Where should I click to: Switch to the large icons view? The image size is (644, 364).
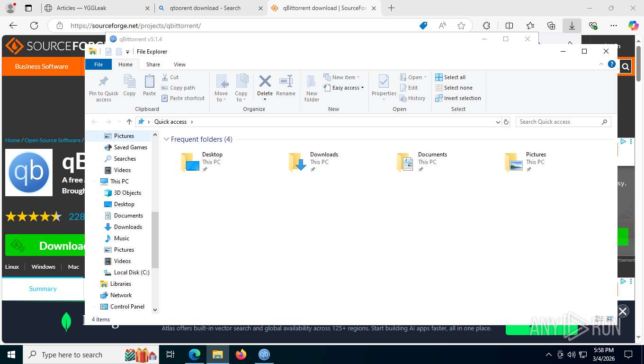610,319
